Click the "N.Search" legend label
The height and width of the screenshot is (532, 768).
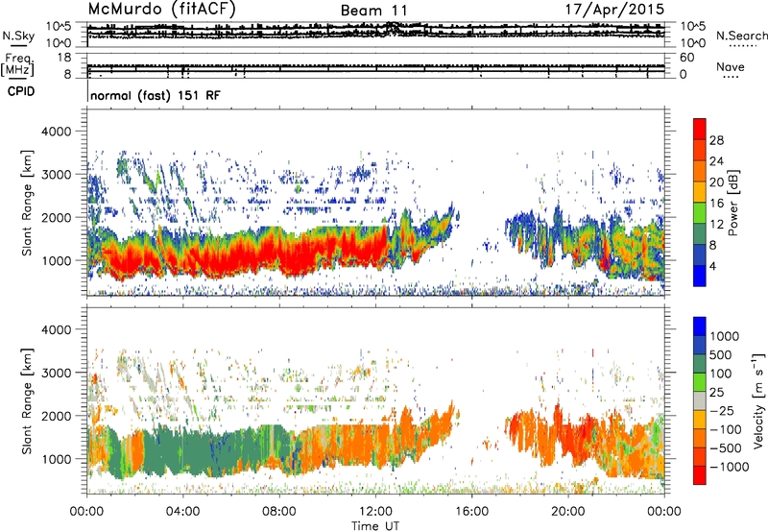click(741, 36)
